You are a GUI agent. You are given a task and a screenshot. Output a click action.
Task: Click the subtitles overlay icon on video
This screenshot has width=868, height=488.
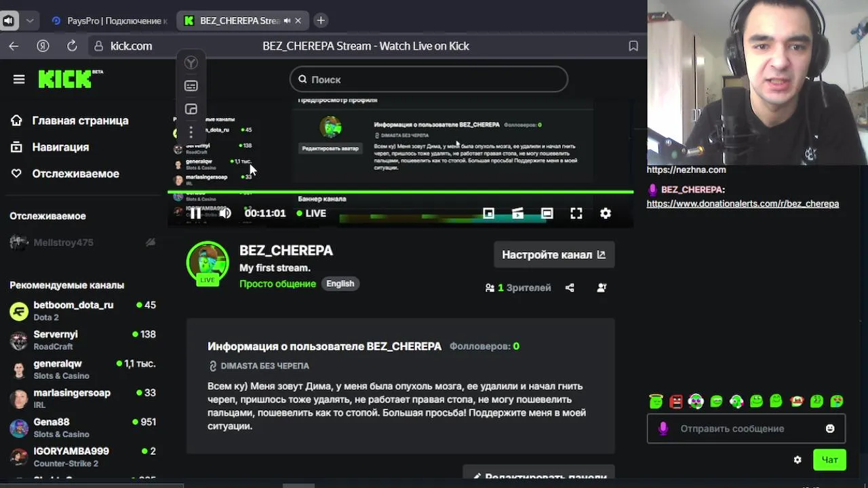click(191, 86)
